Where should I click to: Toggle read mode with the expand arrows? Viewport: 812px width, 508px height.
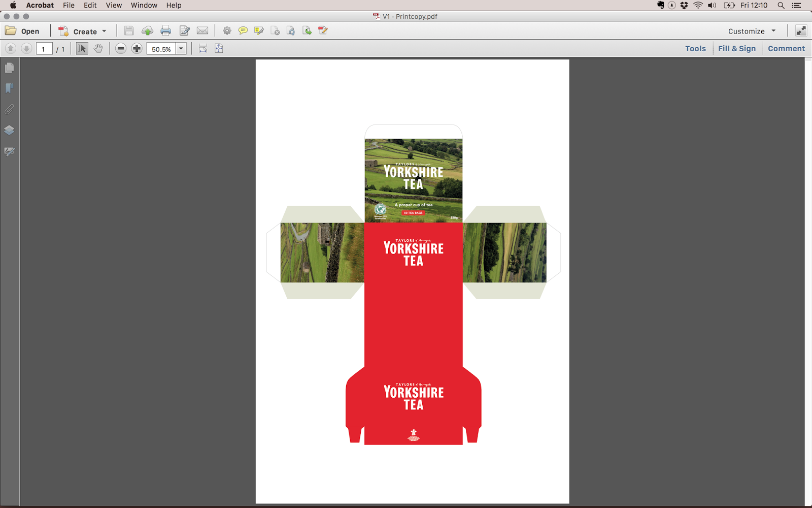pos(801,31)
